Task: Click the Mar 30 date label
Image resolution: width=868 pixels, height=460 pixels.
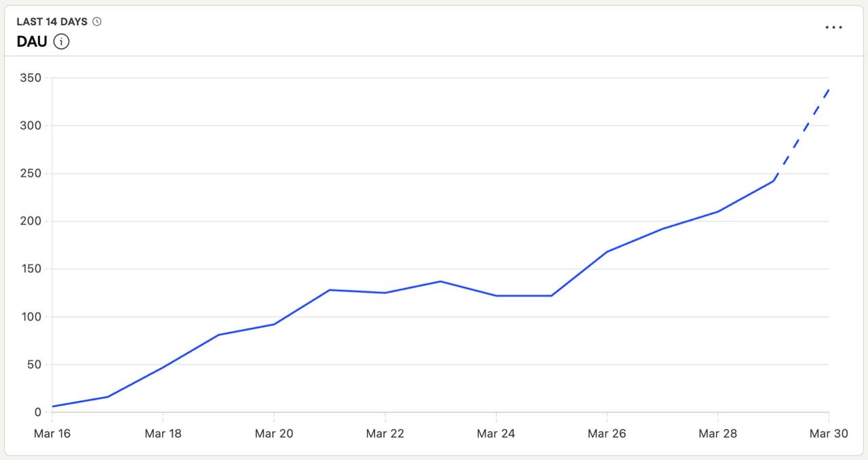Action: point(829,434)
